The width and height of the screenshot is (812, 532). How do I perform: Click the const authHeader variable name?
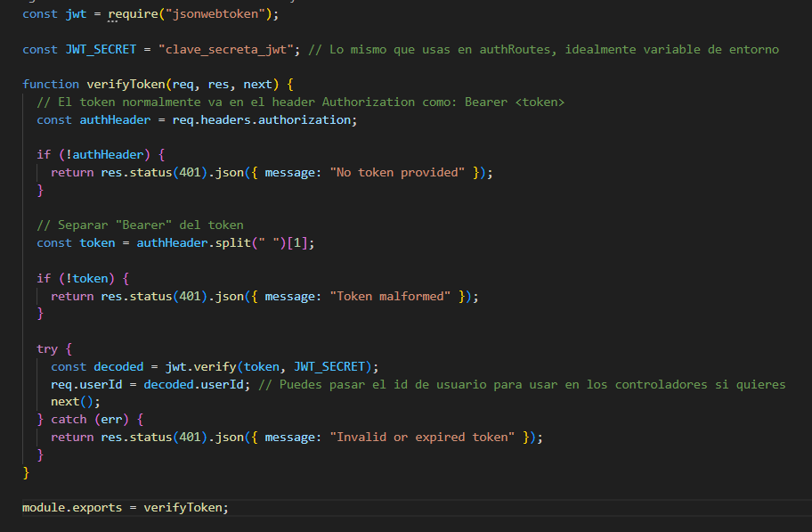point(115,119)
